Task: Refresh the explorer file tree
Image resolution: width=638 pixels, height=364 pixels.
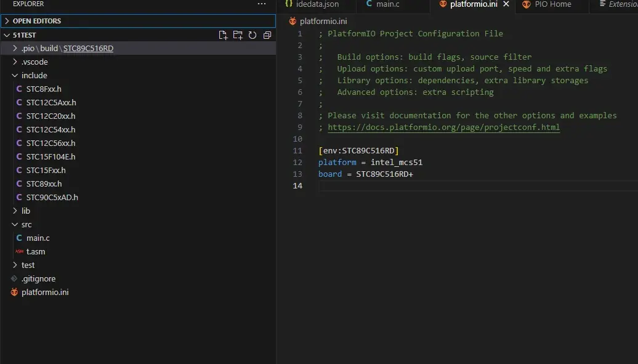Action: pos(252,35)
